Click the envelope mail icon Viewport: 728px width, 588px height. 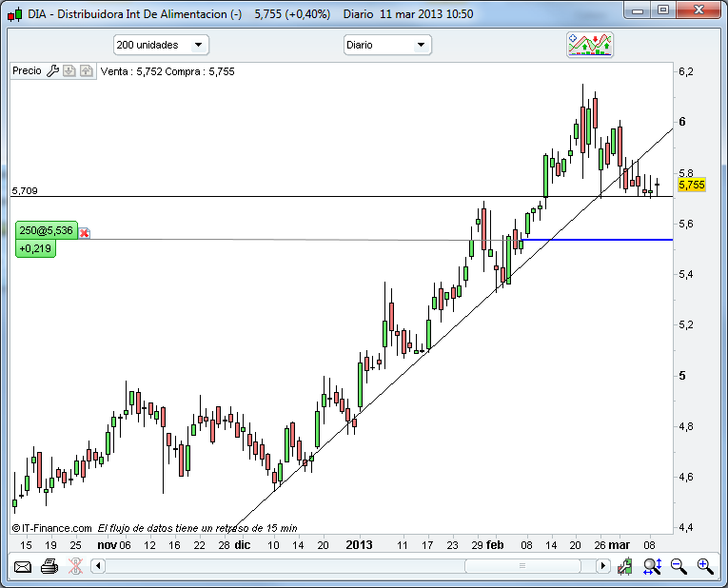pyautogui.click(x=22, y=566)
